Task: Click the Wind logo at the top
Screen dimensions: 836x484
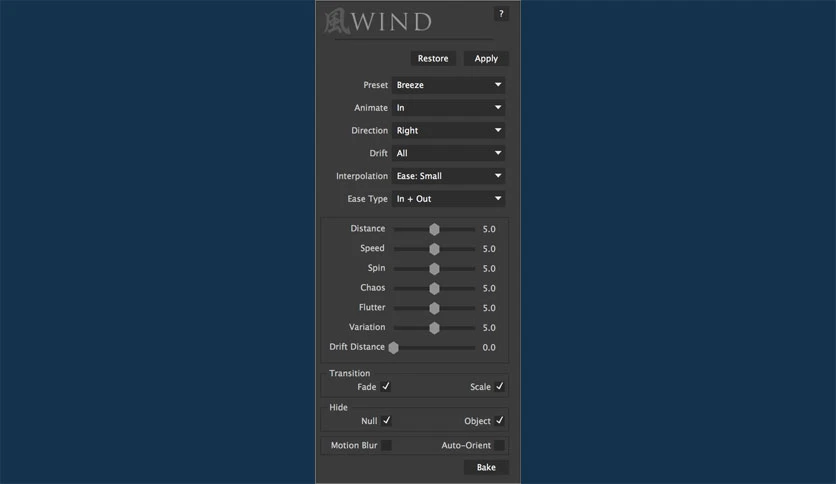Action: tap(379, 22)
